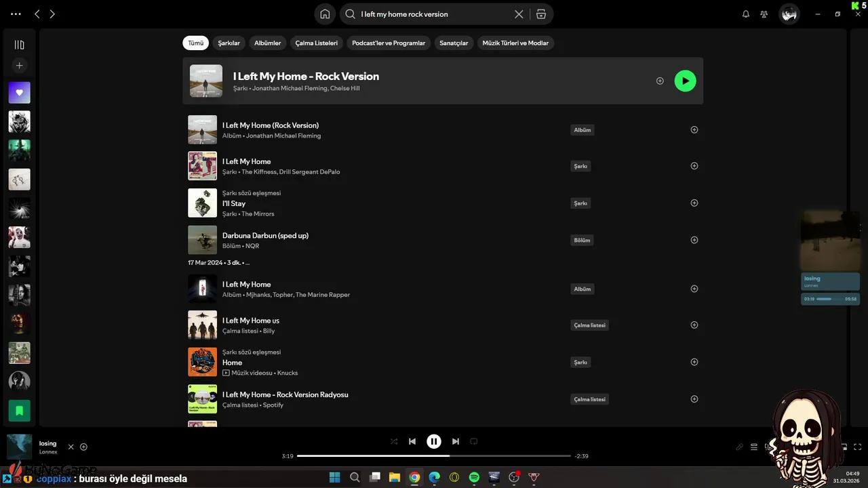Open taskbar search
This screenshot has height=488, width=868.
tap(355, 477)
